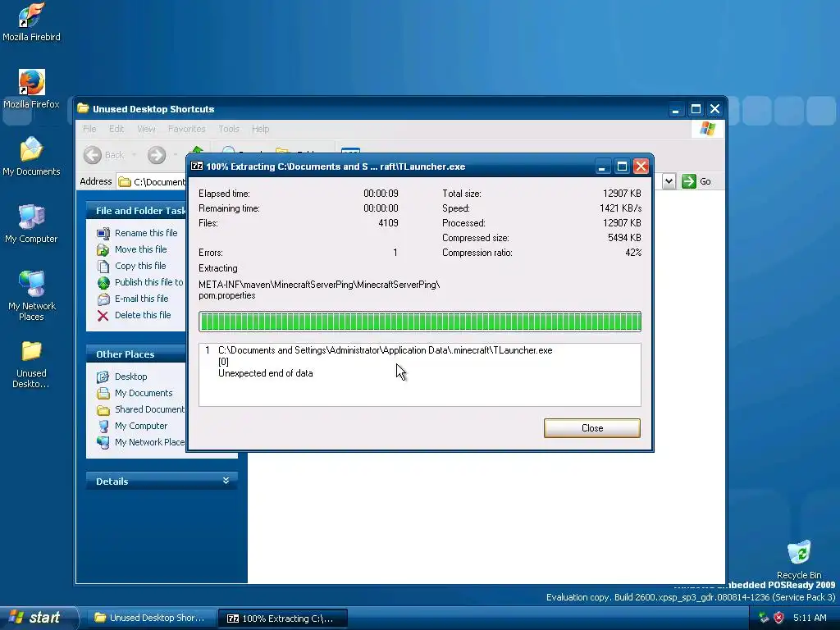The image size is (840, 630).
Task: Open My Computer desktop icon
Action: pos(31,224)
